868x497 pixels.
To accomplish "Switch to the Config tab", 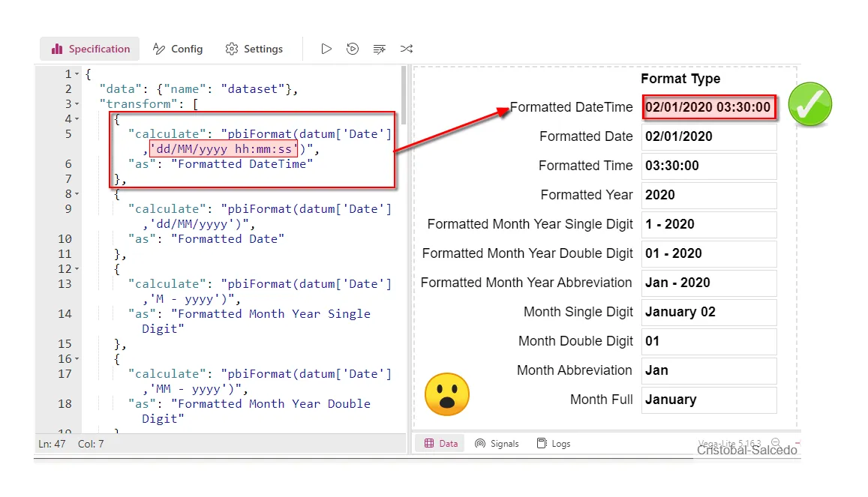I will click(x=178, y=49).
